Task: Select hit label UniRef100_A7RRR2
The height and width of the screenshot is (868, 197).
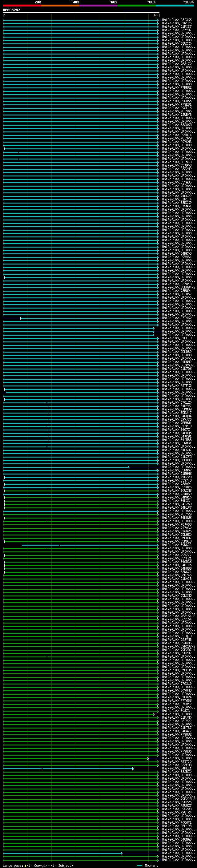Action: coord(177,88)
